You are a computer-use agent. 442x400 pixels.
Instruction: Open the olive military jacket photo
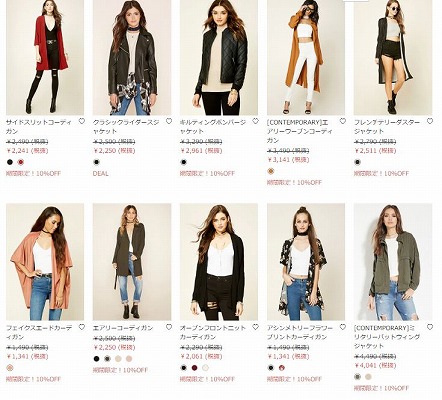click(393, 262)
